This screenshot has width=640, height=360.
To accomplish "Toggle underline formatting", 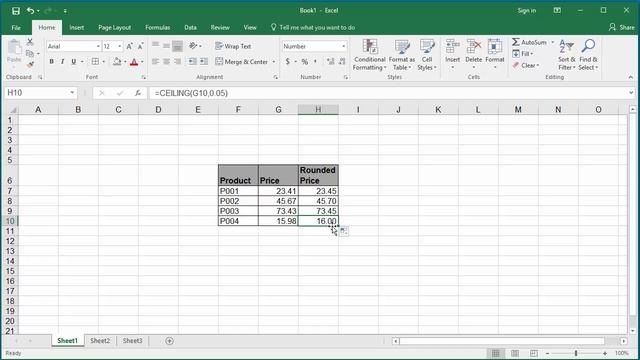I will point(73,62).
